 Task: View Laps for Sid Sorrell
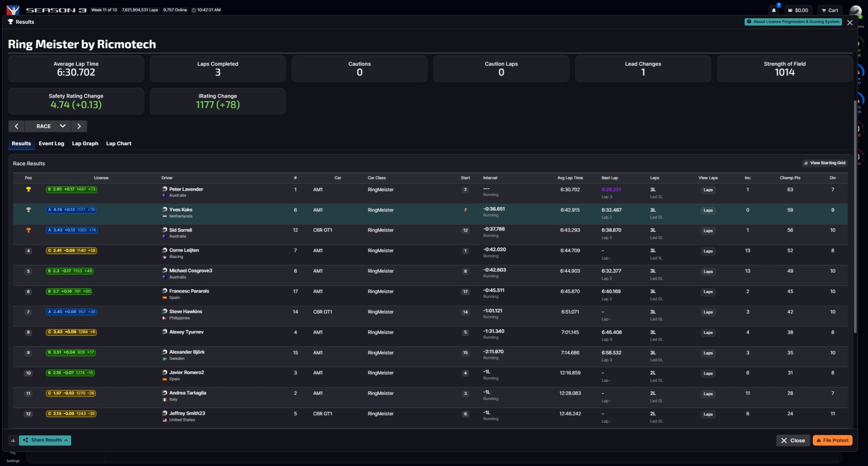click(708, 231)
